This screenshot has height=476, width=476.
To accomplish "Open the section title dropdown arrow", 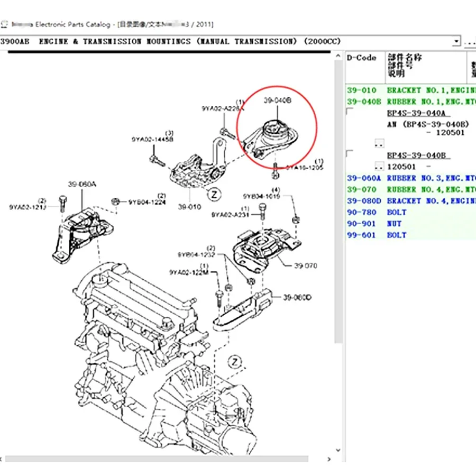I will (456, 41).
